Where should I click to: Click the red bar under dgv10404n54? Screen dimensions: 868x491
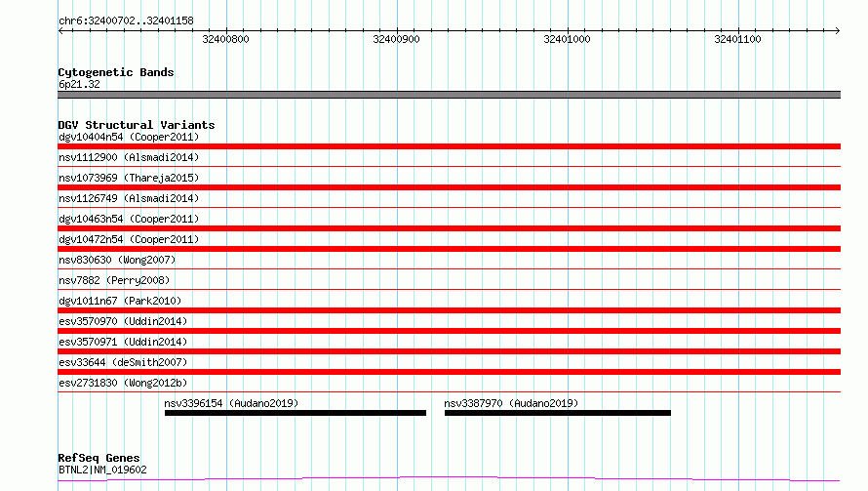click(449, 146)
